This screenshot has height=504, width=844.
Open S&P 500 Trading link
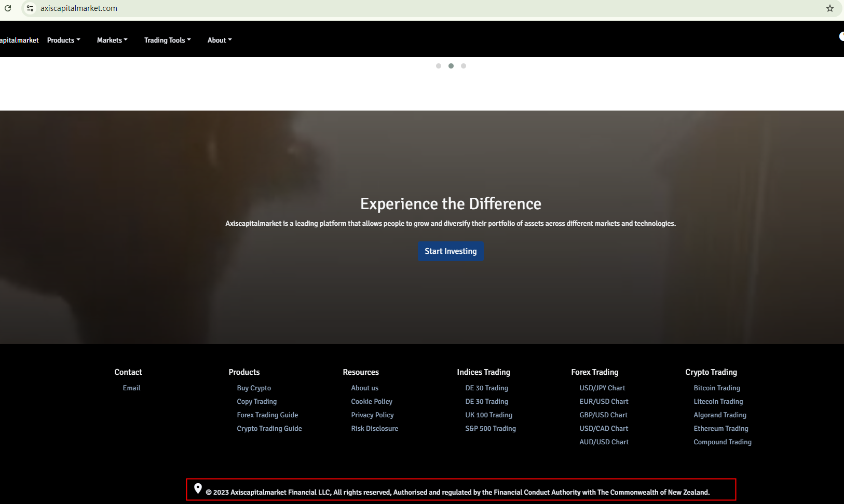point(491,428)
